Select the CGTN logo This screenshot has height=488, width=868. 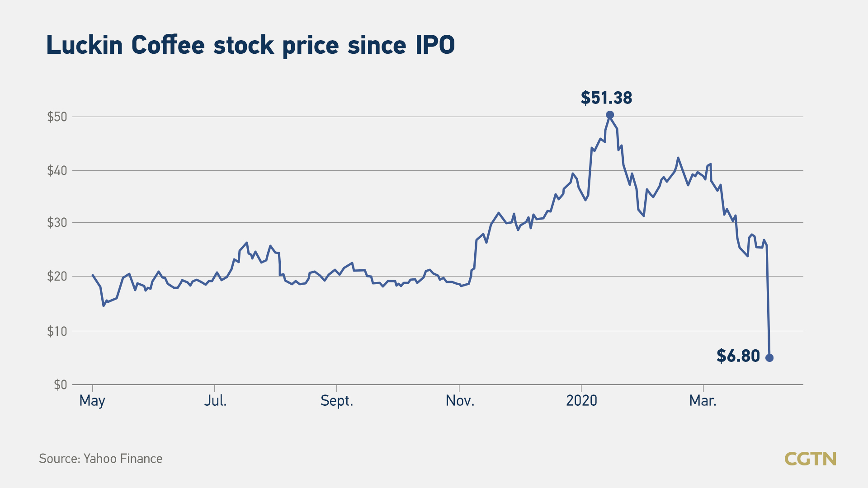click(810, 459)
